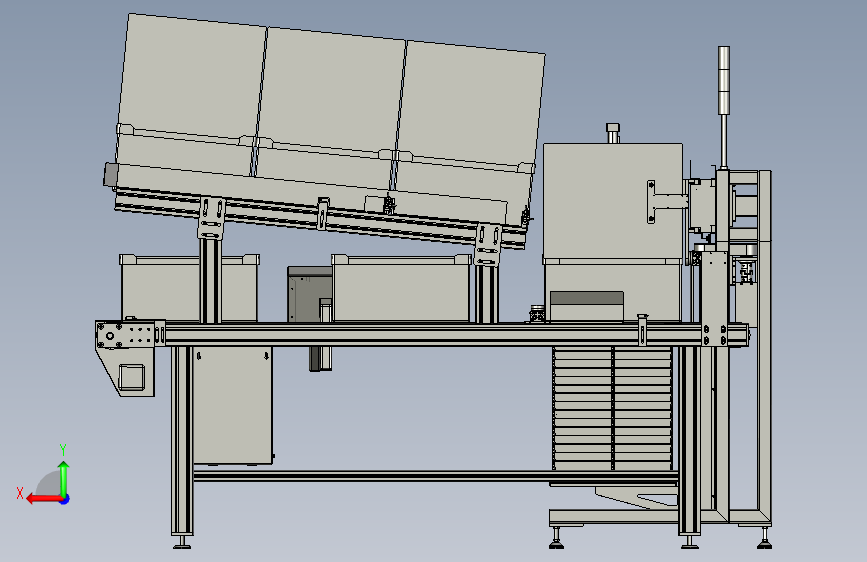The image size is (867, 562).
Task: Click the blue Z axis dot on triad
Action: pyautogui.click(x=65, y=499)
